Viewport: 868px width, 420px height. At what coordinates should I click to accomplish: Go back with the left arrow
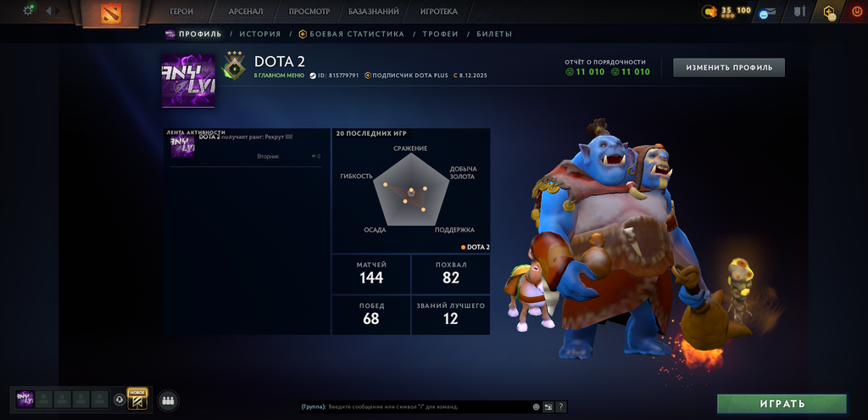click(48, 10)
